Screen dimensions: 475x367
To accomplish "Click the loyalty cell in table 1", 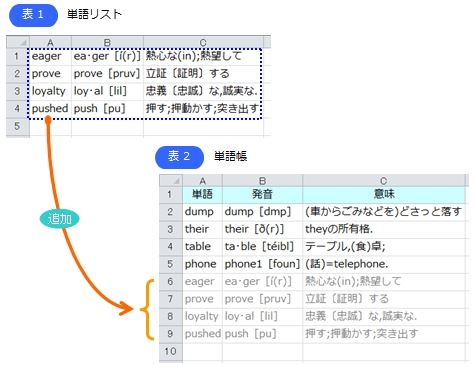I will coord(51,91).
